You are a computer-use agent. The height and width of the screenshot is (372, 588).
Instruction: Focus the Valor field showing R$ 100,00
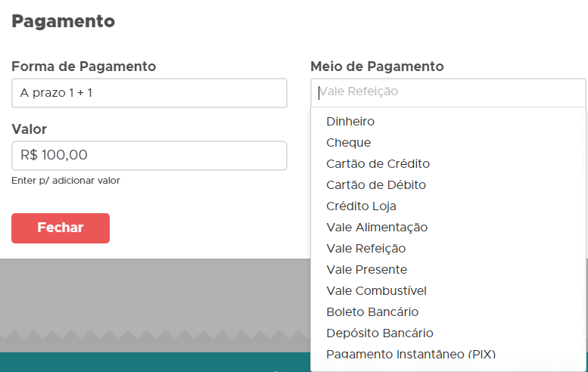(x=149, y=156)
